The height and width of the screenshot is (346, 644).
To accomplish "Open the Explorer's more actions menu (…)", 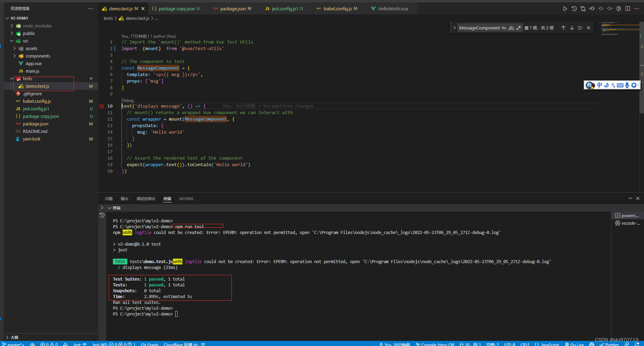I will (x=90, y=9).
